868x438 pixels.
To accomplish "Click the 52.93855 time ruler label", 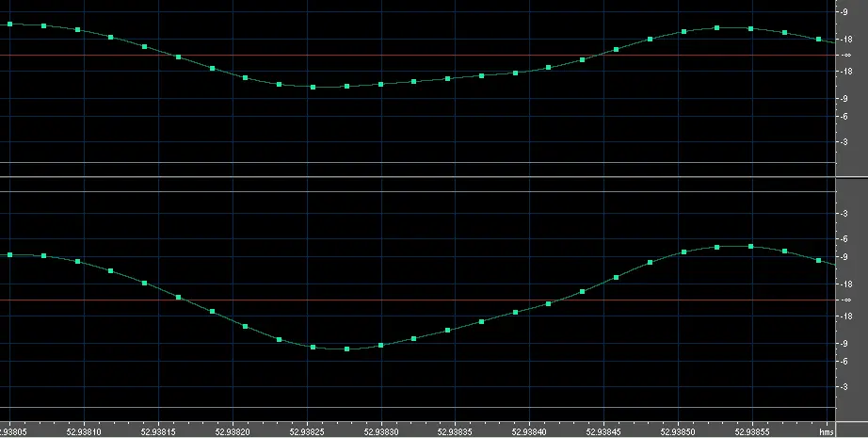I will coord(752,431).
